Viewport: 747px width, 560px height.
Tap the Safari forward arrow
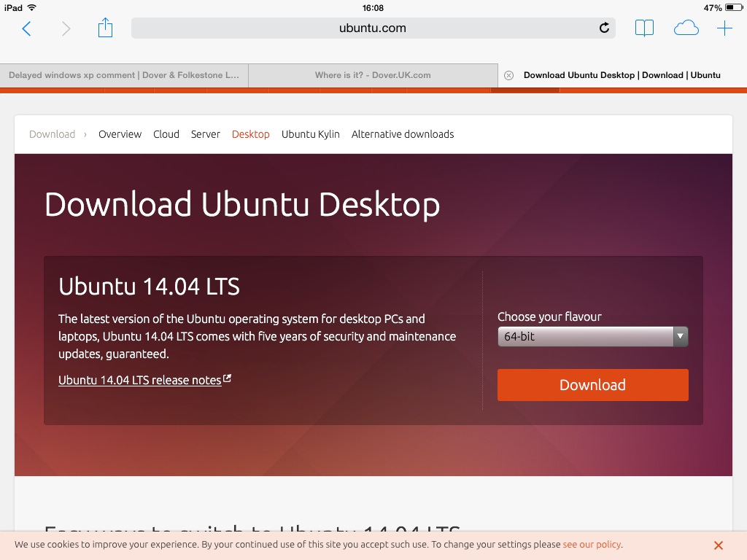tap(66, 28)
